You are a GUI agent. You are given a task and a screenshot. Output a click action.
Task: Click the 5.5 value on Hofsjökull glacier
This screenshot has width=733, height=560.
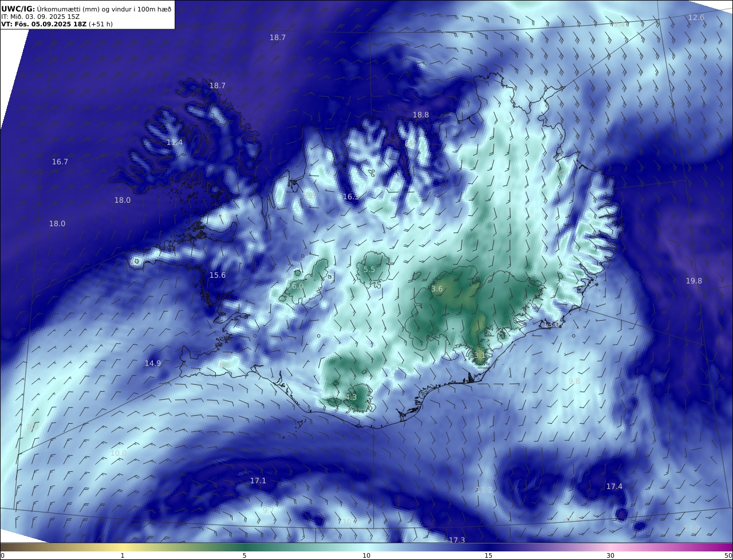click(x=369, y=270)
